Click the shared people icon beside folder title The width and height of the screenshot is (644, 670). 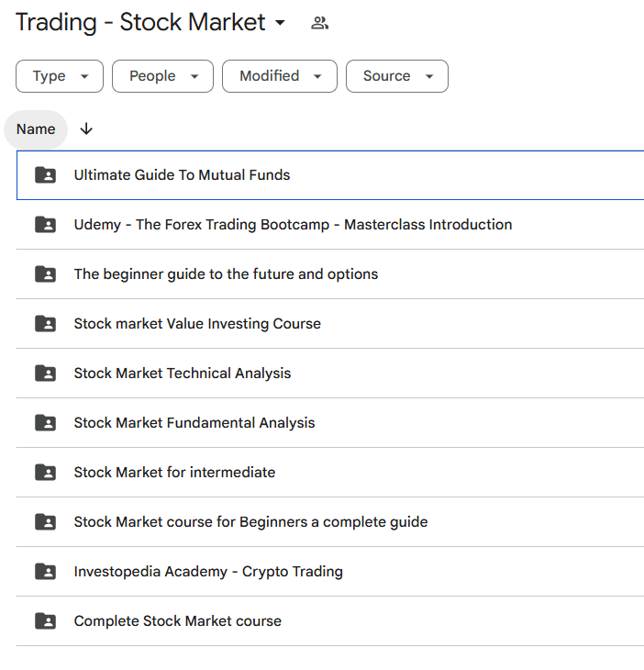pos(319,23)
